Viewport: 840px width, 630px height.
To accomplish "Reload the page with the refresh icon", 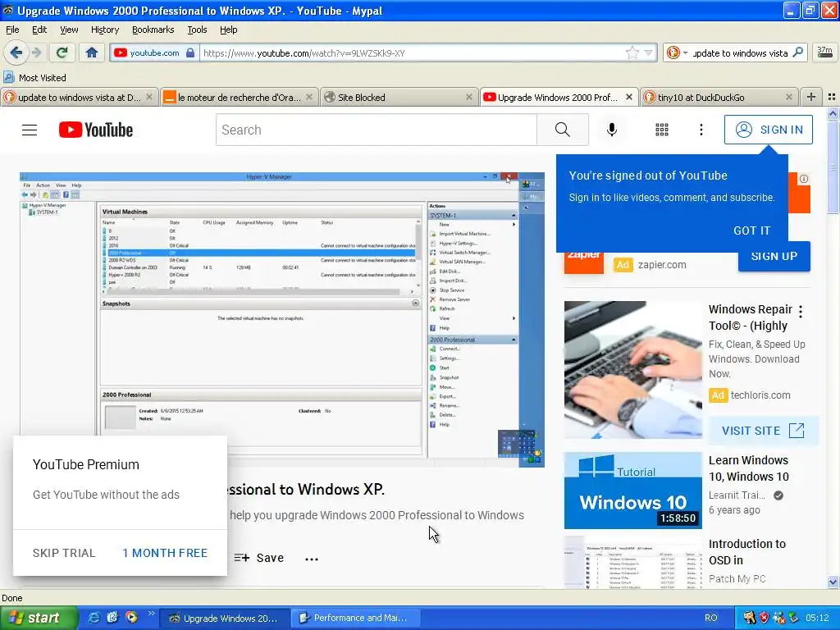I will (x=62, y=52).
